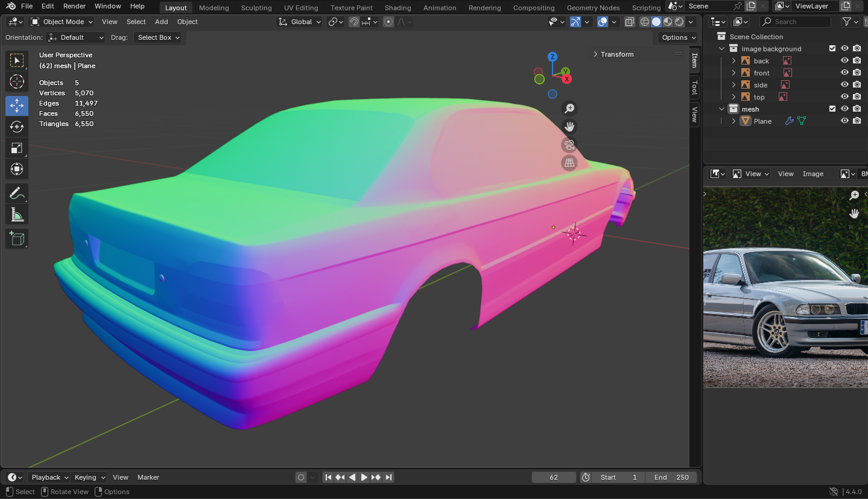Click the red X axis gizmo handle
Image resolution: width=868 pixels, height=499 pixels.
click(x=567, y=79)
